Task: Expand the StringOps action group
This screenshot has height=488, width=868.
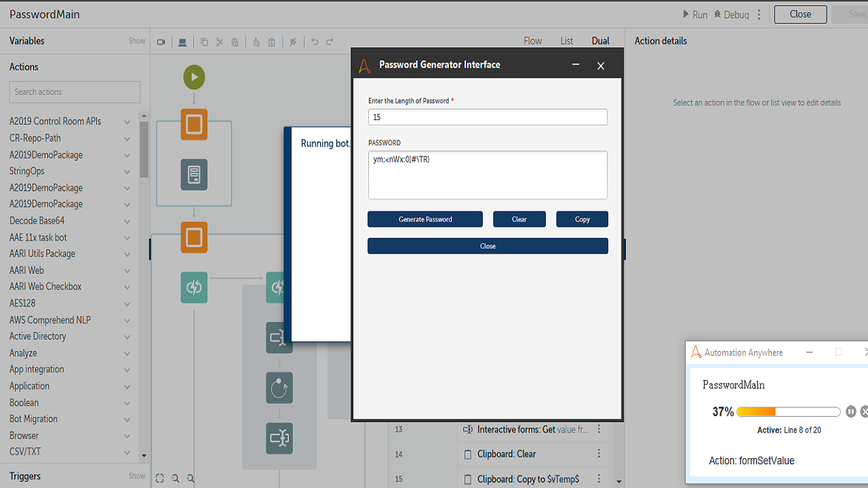Action: [127, 171]
